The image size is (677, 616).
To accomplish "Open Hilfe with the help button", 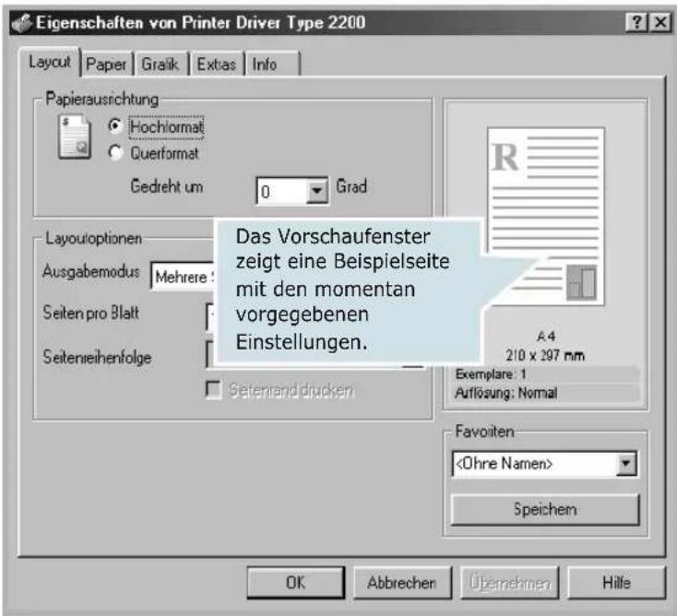I will coord(616,583).
